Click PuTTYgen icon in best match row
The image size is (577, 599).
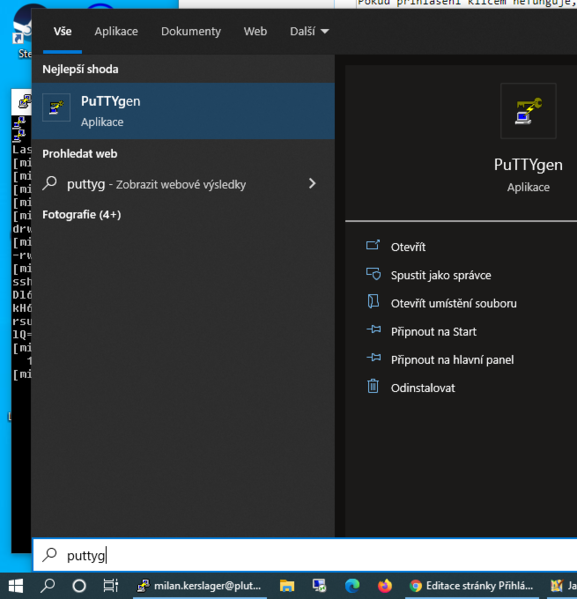[56, 107]
